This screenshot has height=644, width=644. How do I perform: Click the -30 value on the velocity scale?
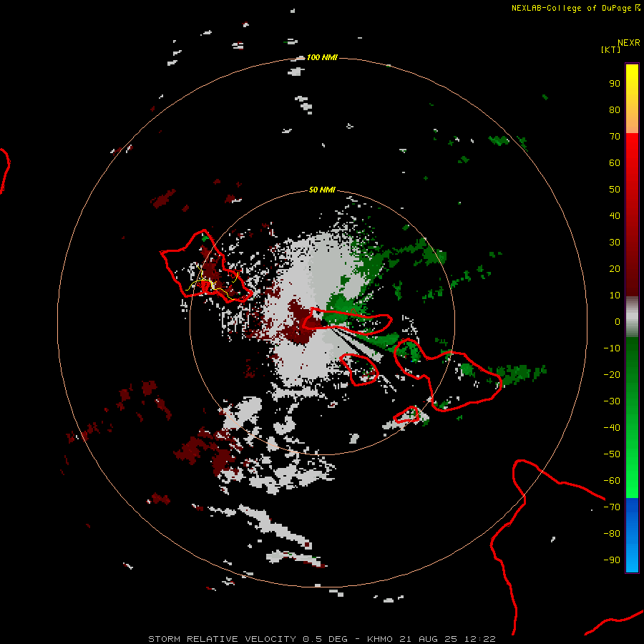point(612,401)
